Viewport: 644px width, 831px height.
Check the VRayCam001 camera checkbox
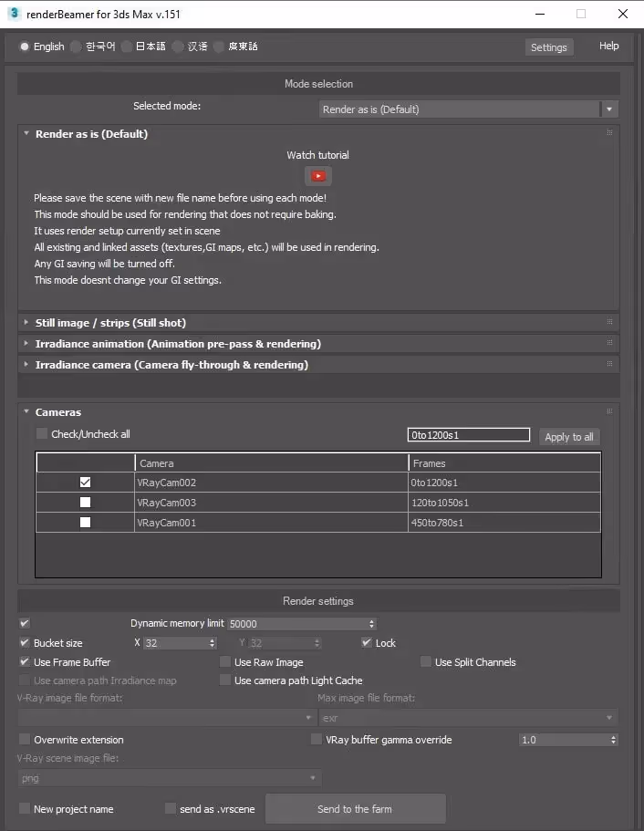point(85,523)
